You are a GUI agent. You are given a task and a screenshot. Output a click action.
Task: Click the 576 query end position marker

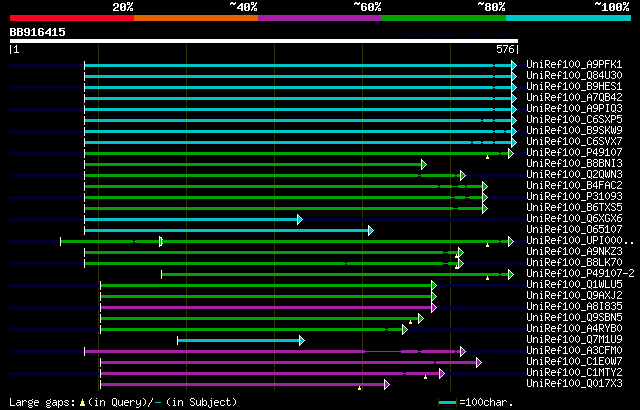[x=505, y=49]
